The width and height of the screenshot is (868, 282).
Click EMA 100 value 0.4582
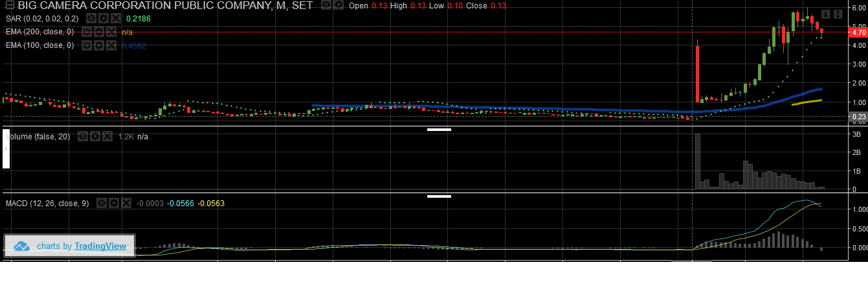[x=134, y=46]
